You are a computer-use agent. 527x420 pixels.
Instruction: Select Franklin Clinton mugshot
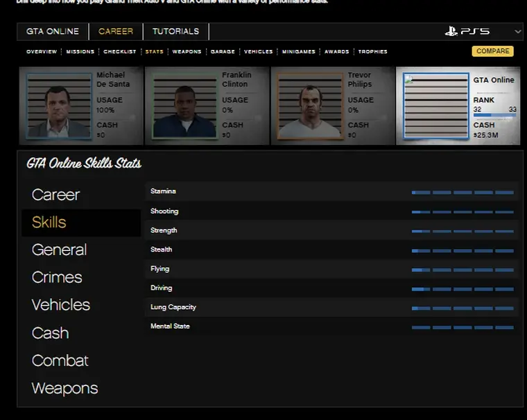pos(184,106)
